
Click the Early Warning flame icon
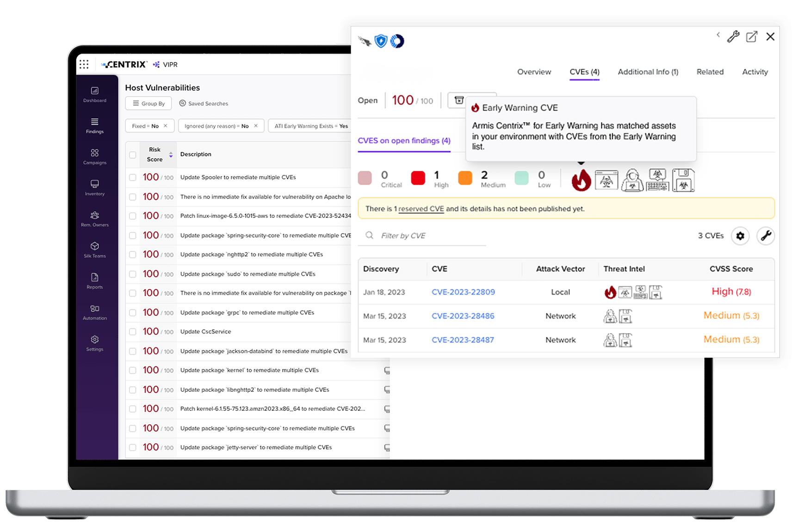[x=581, y=180]
